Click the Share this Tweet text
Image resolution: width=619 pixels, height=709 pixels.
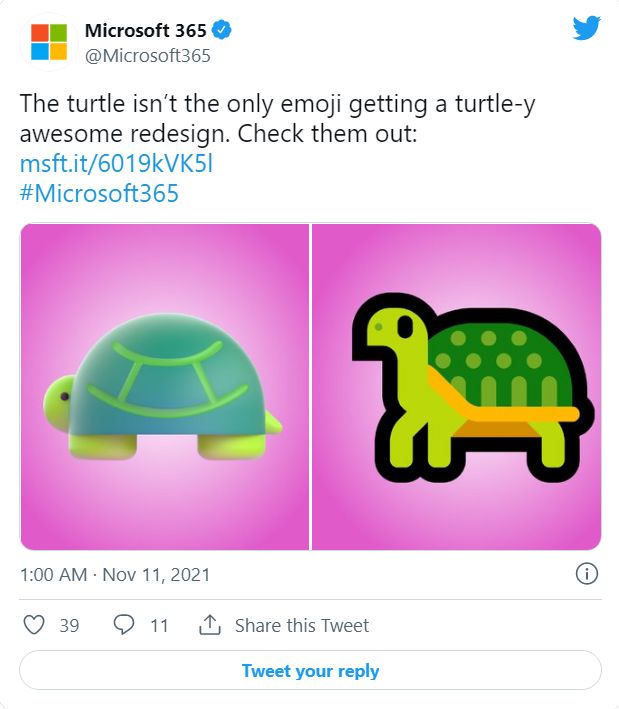[301, 626]
